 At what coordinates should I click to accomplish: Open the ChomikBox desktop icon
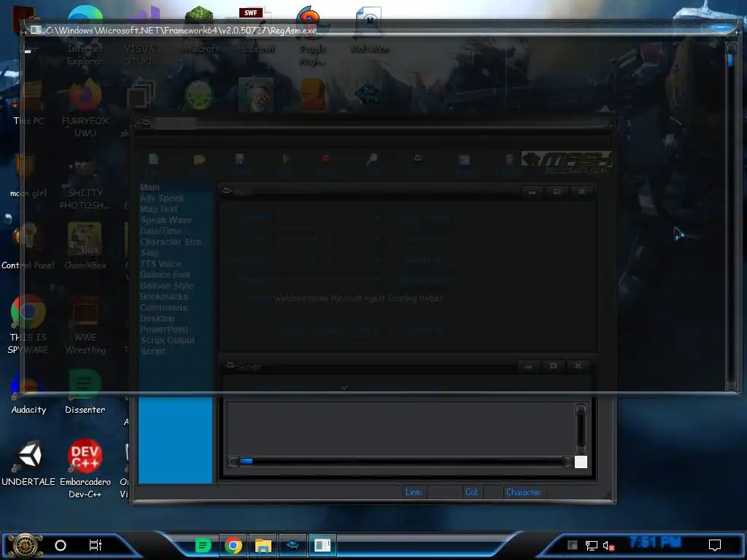click(85, 246)
